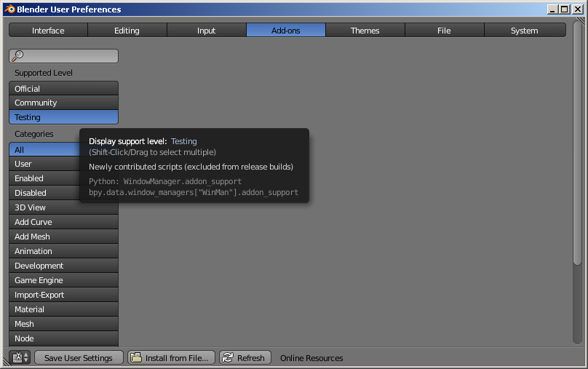Toggle the Official support level
The width and height of the screenshot is (588, 369).
63,89
